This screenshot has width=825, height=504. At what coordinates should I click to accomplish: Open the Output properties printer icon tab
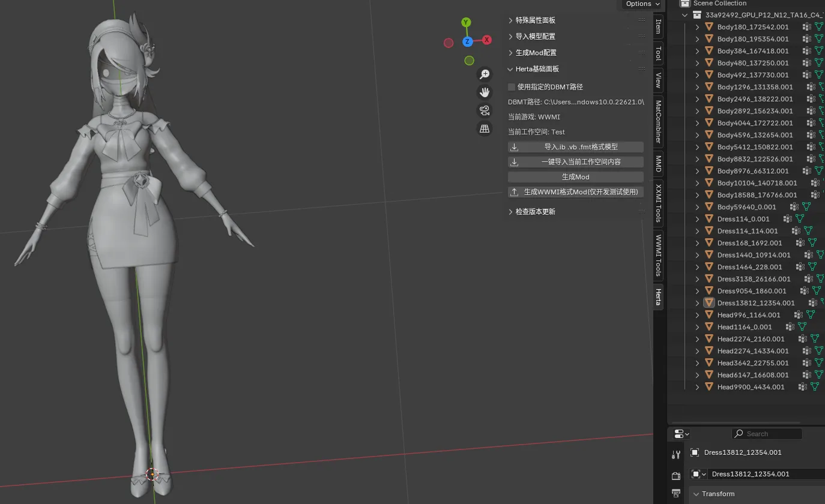pyautogui.click(x=676, y=494)
